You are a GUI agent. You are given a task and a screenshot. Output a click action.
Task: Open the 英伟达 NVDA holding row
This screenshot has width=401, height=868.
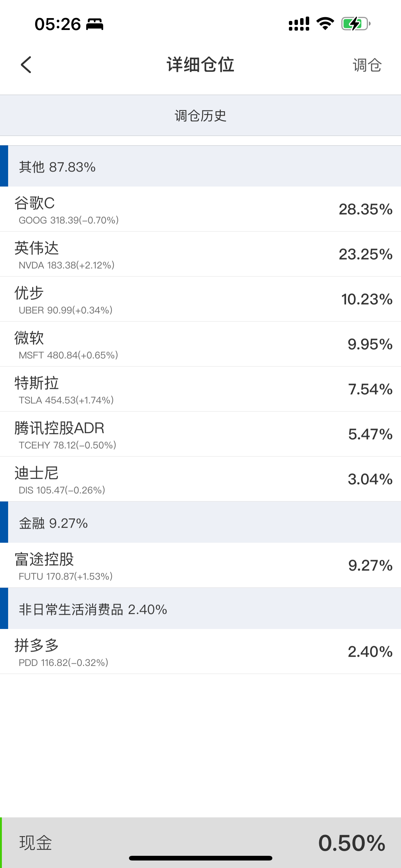201,254
